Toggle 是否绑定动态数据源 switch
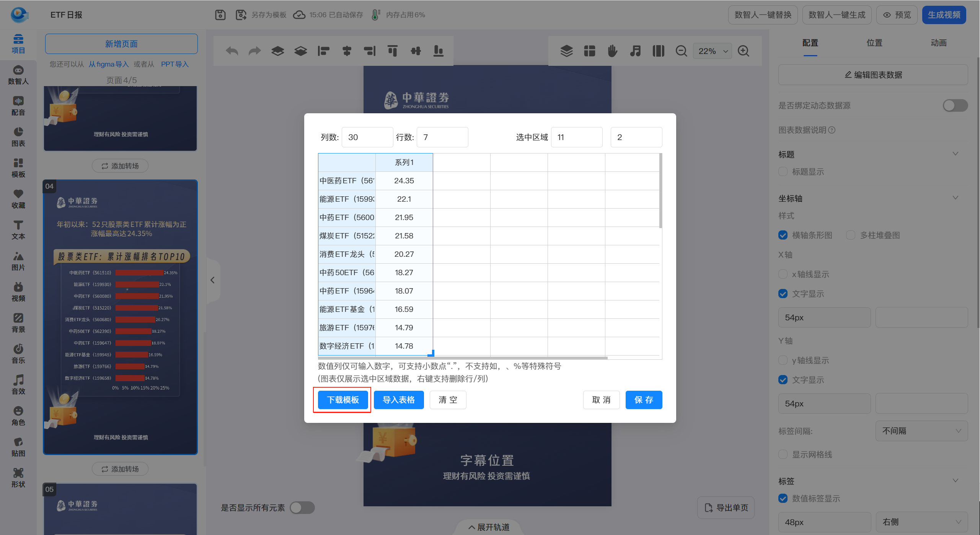The height and width of the screenshot is (535, 980). click(955, 106)
